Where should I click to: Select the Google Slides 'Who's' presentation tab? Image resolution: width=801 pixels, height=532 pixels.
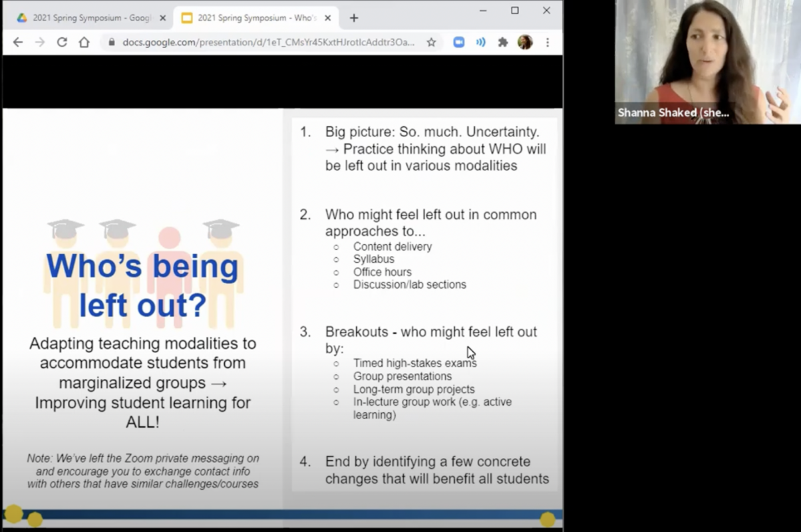[249, 18]
